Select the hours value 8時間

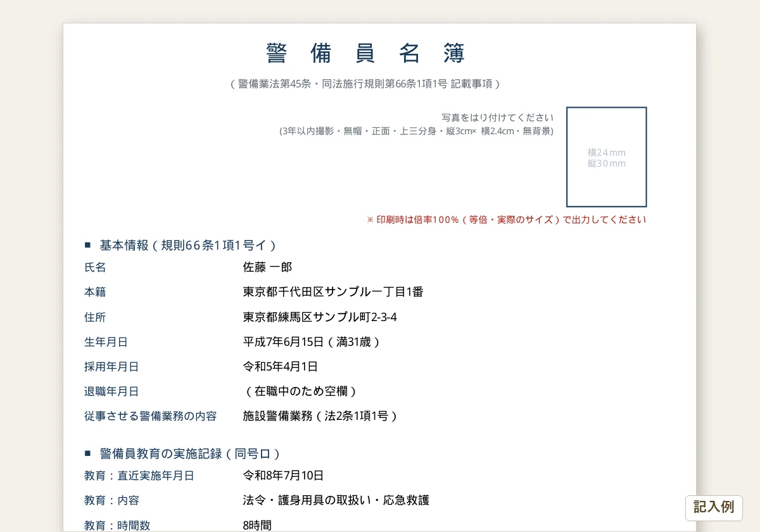(257, 525)
